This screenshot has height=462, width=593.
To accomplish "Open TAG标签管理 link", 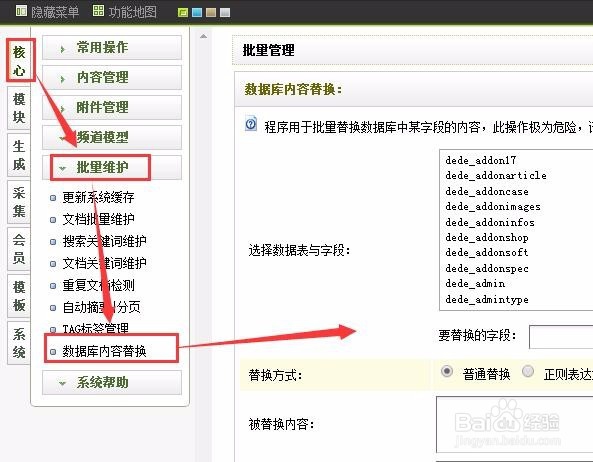I will click(x=95, y=328).
